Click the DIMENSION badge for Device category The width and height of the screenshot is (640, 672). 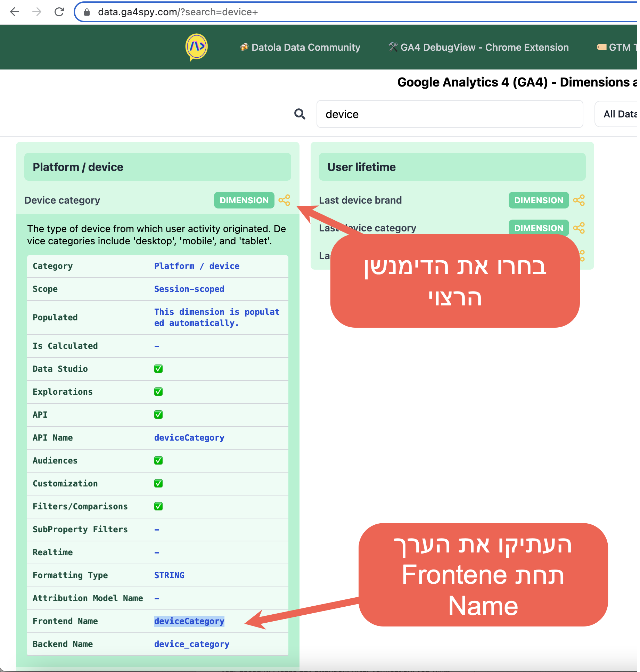point(244,200)
